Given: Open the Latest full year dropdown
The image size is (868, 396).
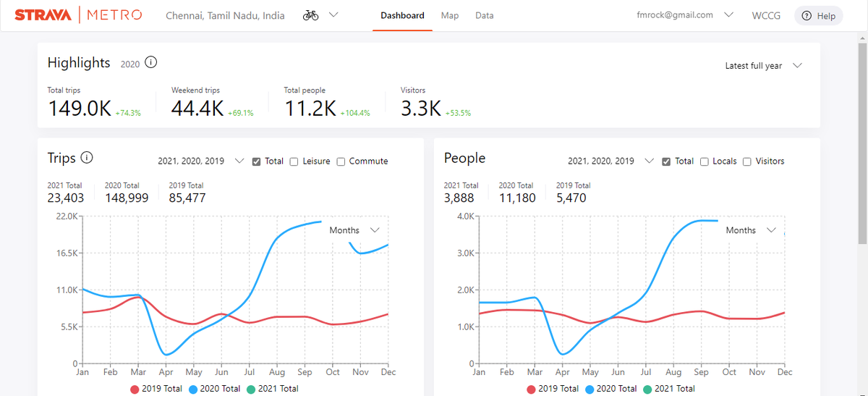Looking at the screenshot, I should 764,66.
